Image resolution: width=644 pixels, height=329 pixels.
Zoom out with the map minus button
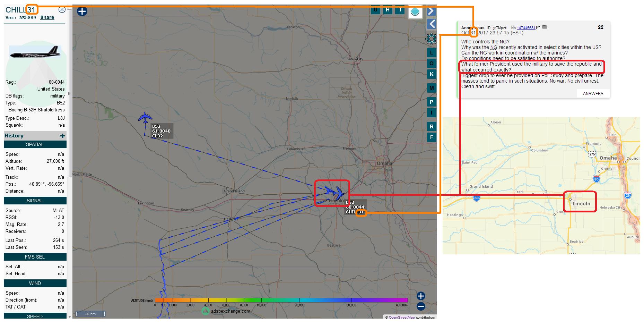tap(421, 306)
